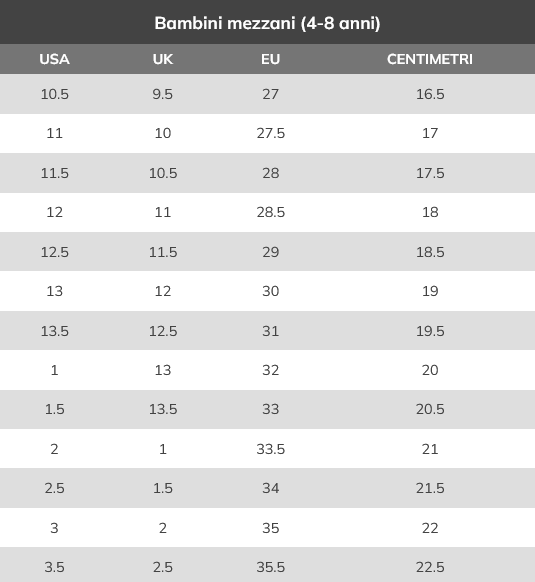Select the CENTIMETRI column header
Image resolution: width=535 pixels, height=582 pixels.
[430, 59]
